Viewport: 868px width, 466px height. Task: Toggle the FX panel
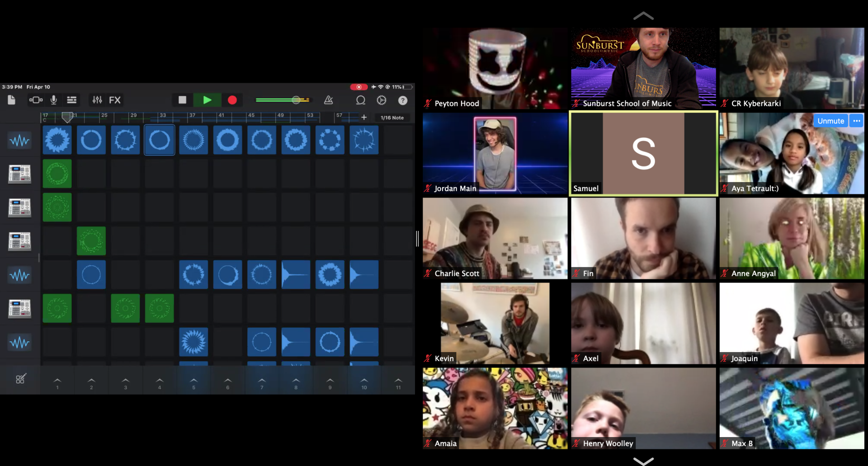(x=115, y=100)
